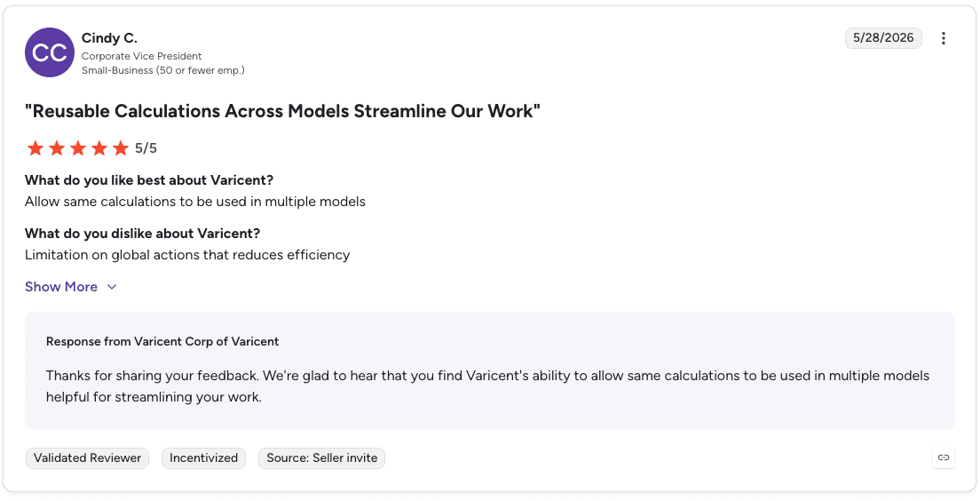Click the Show More link text
980x501 pixels.
coord(61,287)
